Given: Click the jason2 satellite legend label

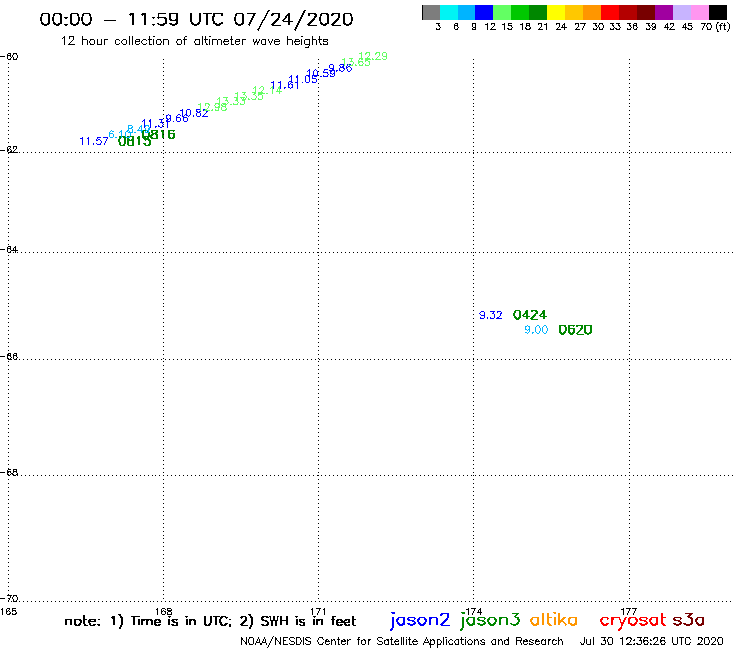Looking at the screenshot, I should coord(420,620).
